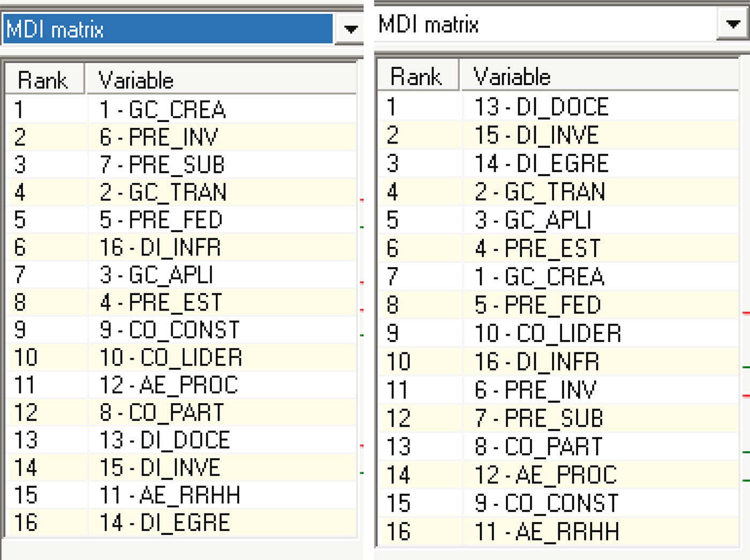Sort by Rank header above 13 - DI_DOCE
Viewport: 750px width, 560px height.
(418, 75)
